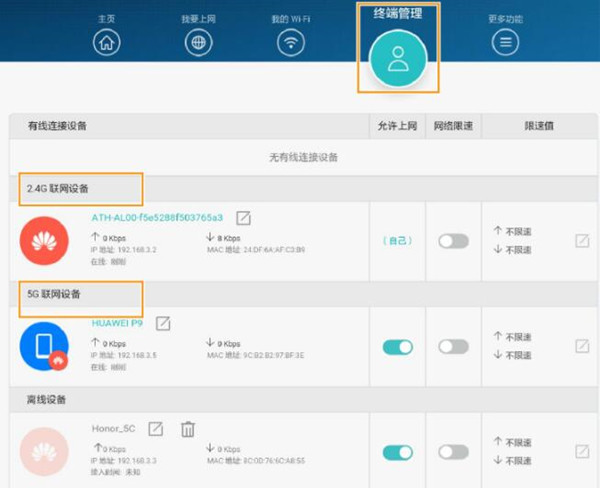Click HUAWEI P9 MAC address text
600x488 pixels.
click(256, 355)
